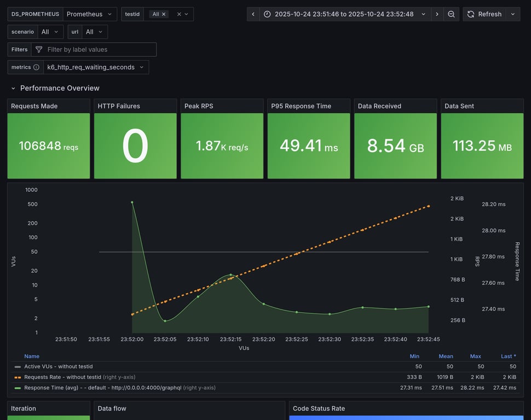Open the k6_http_req_waiting_seconds metrics dropdown
Viewport: 531px width, 420px height.
coord(96,67)
